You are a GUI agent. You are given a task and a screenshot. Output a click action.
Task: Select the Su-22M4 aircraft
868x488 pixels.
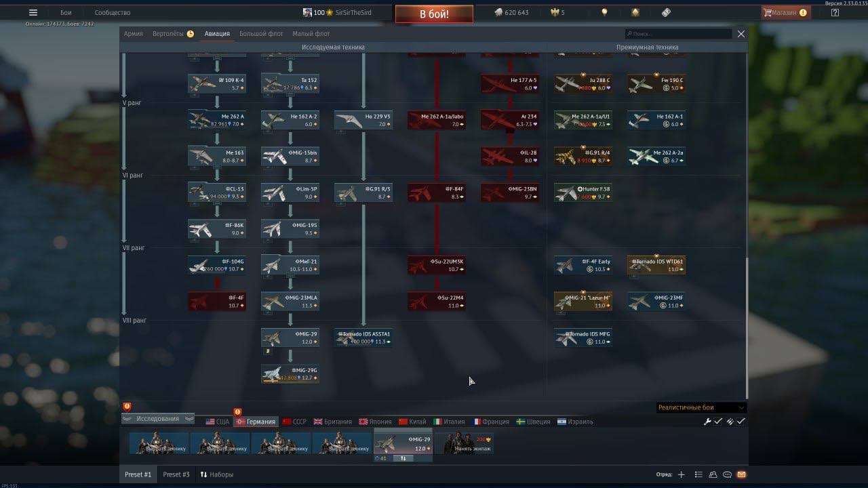coord(437,301)
